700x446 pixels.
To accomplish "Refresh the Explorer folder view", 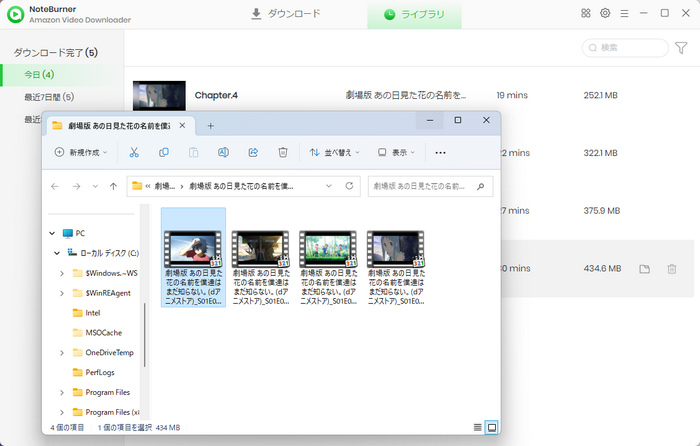I will pyautogui.click(x=349, y=186).
